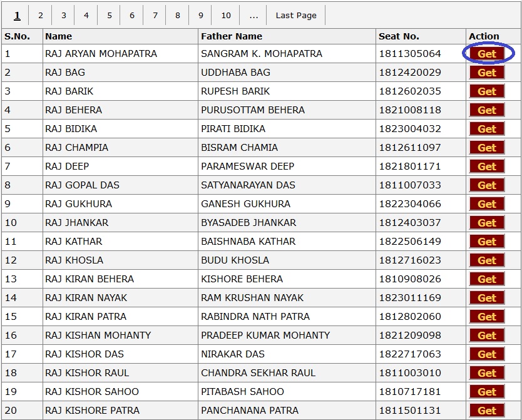This screenshot has width=522, height=420.
Task: Go to page 8 of results
Action: 177,15
